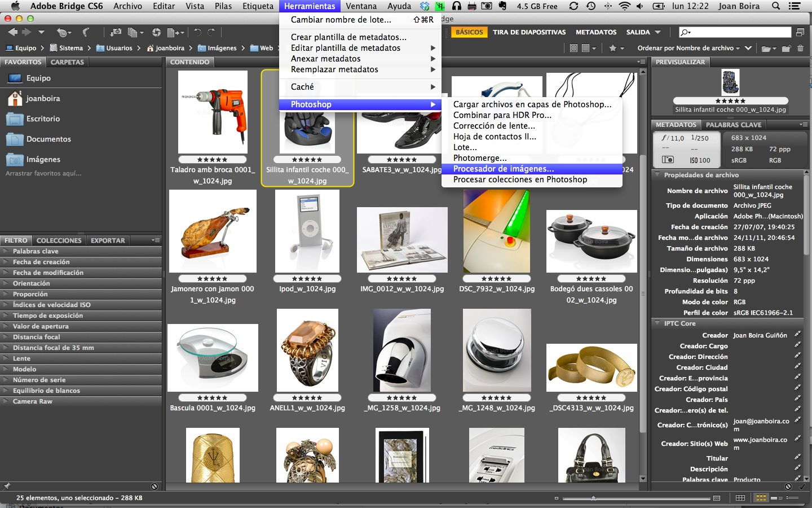Switch to thumbnail view mode
The height and width of the screenshot is (508, 812).
coord(761,498)
